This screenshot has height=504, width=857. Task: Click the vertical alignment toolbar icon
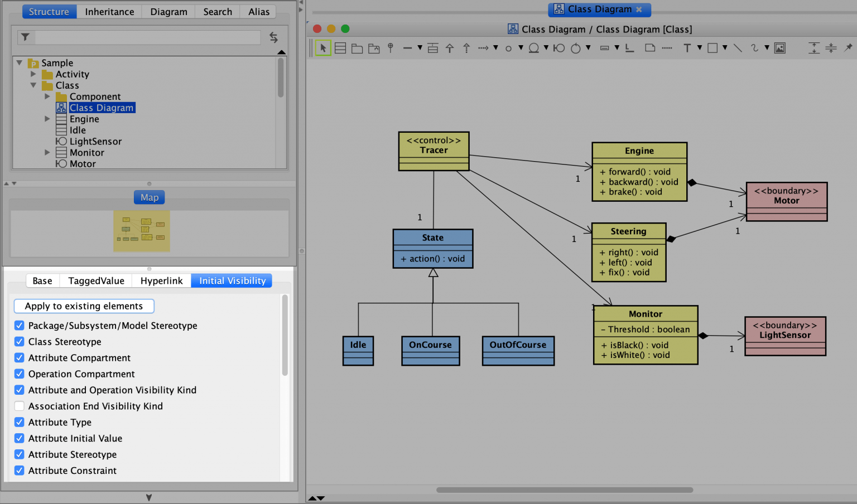click(x=813, y=47)
